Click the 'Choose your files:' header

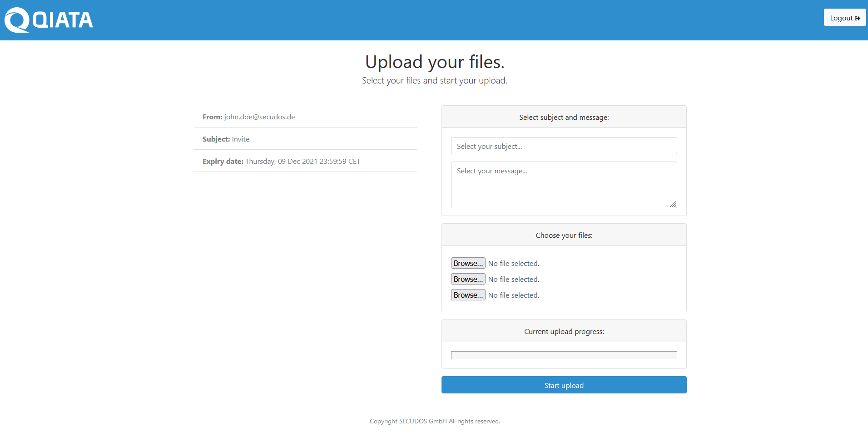click(x=564, y=235)
